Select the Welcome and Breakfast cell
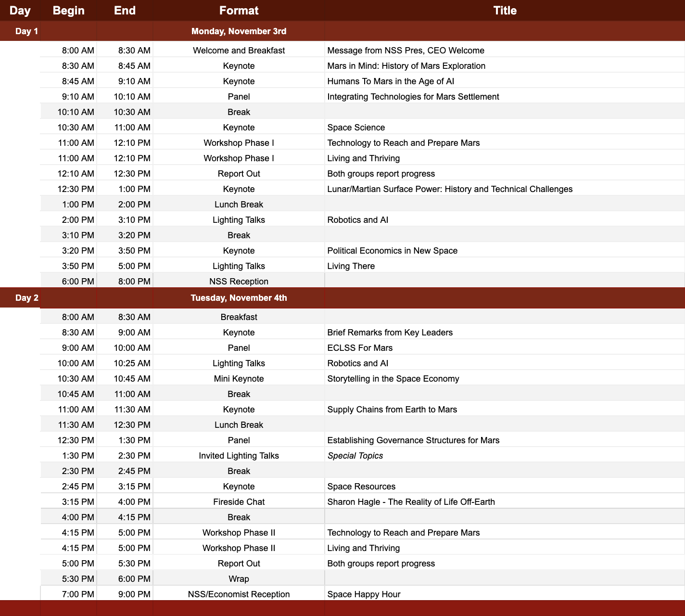Screen dimensions: 685x616 point(239,51)
